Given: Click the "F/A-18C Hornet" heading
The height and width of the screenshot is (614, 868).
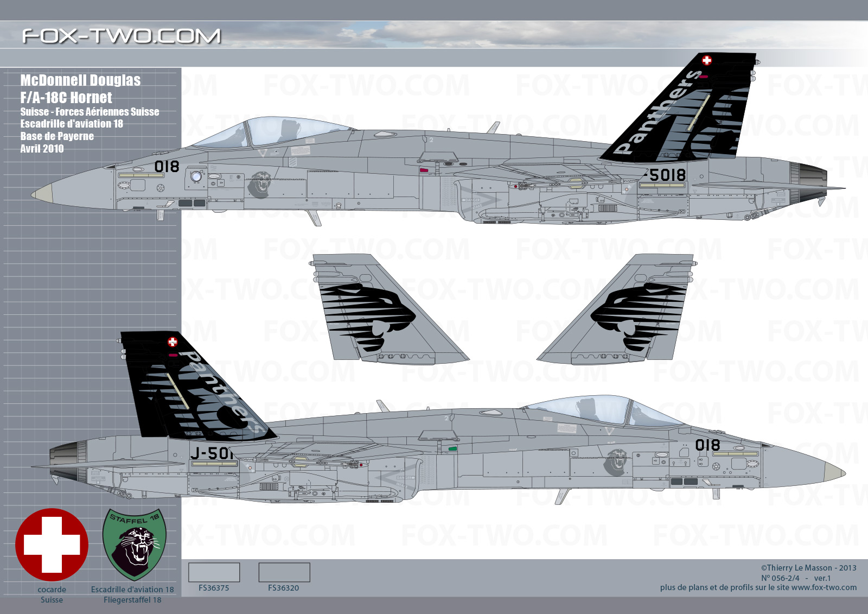Looking at the screenshot, I should coord(66,98).
